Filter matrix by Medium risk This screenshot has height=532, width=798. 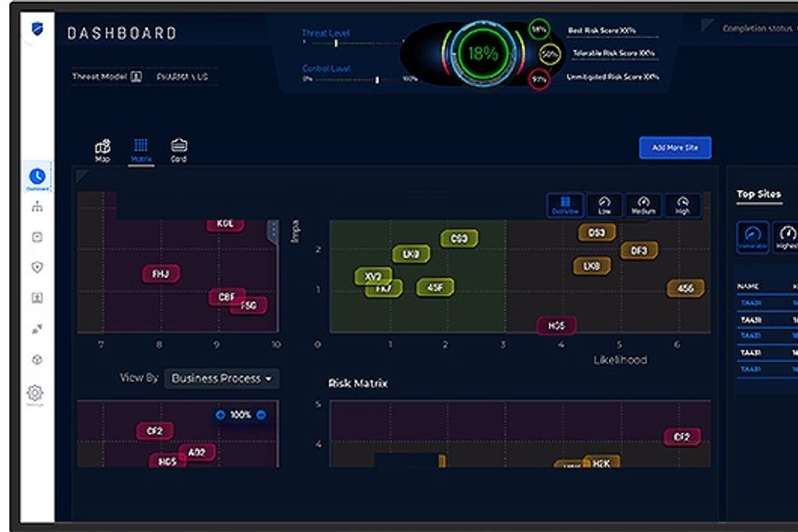click(x=644, y=205)
